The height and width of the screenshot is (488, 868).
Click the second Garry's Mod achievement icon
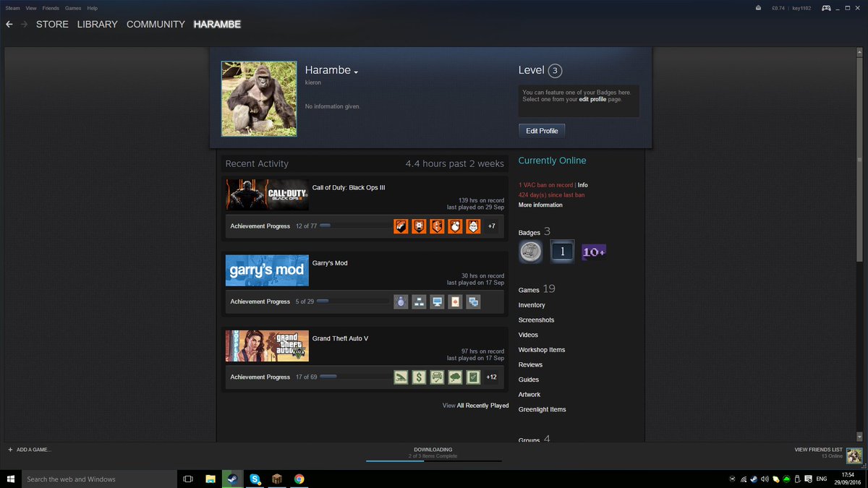pos(419,301)
